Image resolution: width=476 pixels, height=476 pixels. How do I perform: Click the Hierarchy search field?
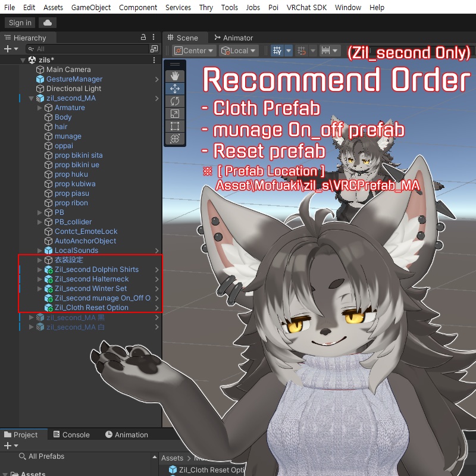click(88, 49)
